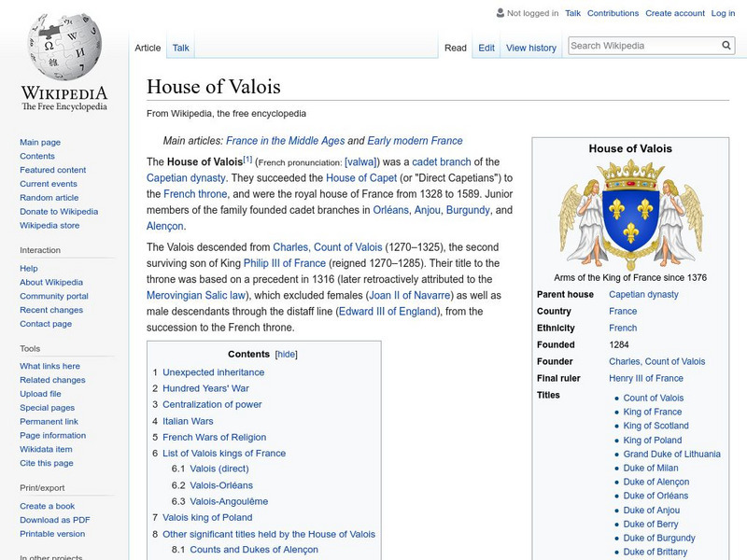Open the cadet branch link

pyautogui.click(x=441, y=161)
